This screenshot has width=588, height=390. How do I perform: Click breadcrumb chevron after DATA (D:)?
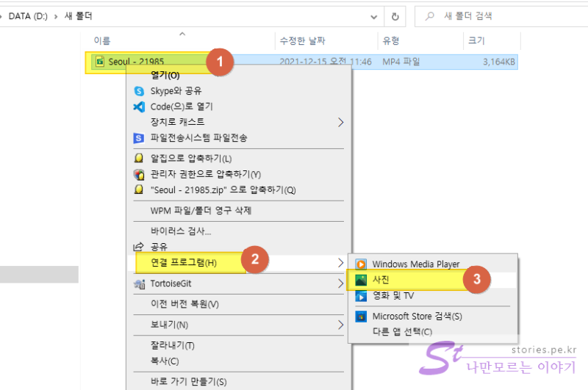coord(56,16)
